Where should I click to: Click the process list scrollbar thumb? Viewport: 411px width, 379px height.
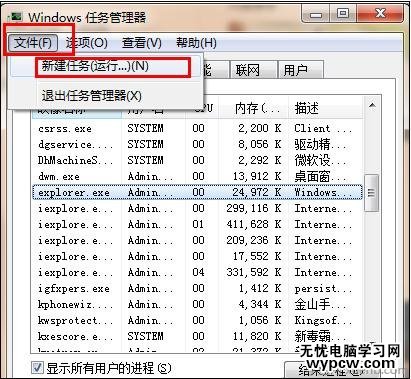pos(371,193)
